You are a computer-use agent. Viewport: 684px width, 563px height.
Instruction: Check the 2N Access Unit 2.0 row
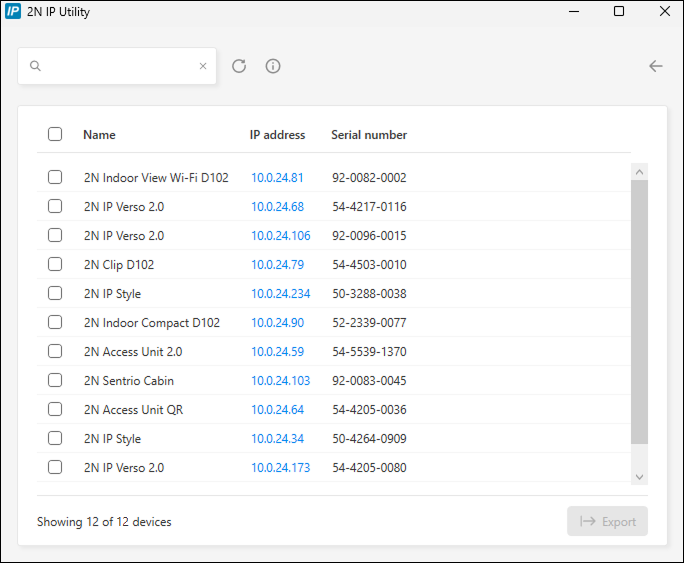point(55,351)
